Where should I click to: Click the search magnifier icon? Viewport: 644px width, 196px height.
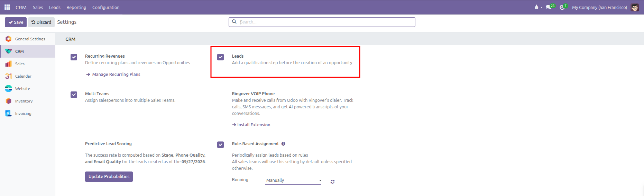(234, 22)
